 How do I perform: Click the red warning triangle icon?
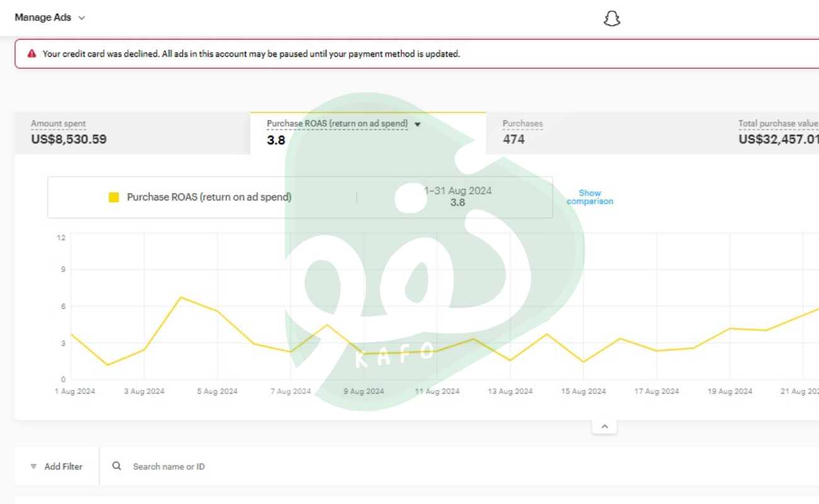click(32, 54)
